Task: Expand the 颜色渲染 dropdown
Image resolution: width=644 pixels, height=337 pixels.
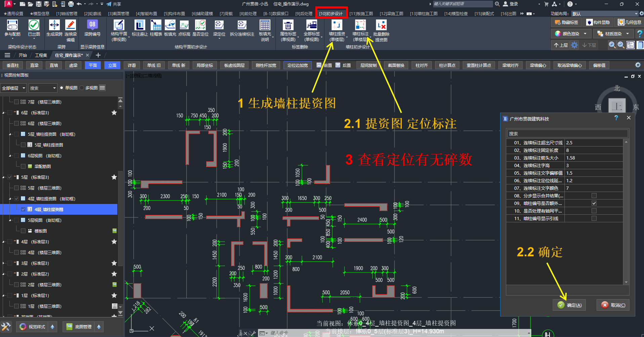Action: (585, 34)
